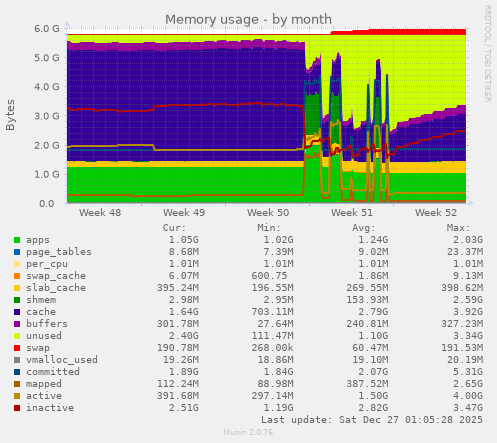Click the 'swap' legend label
The image size is (497, 443).
tap(38, 348)
